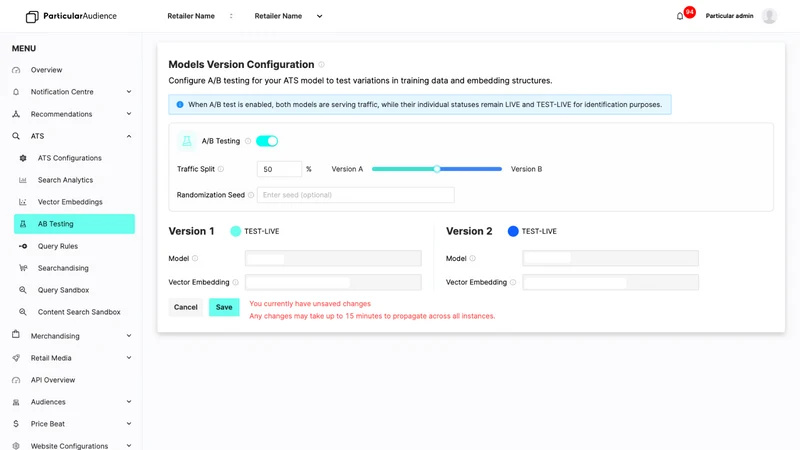
Task: Click the ATS magnifier icon
Action: [16, 136]
